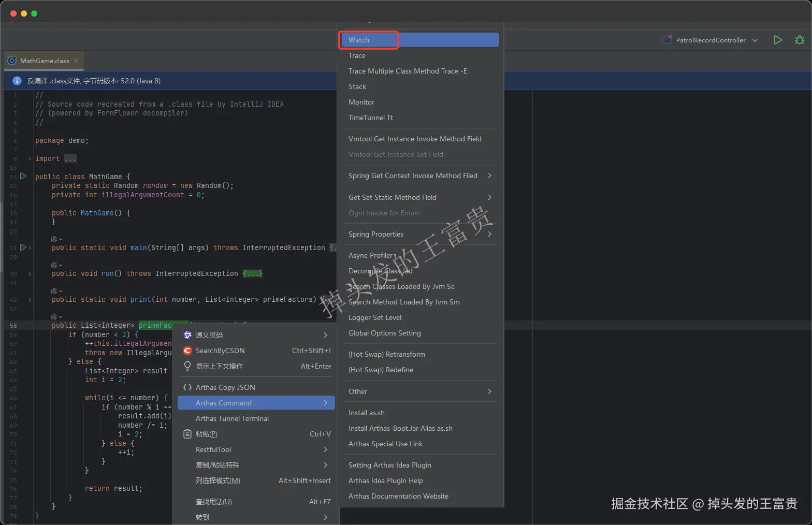Image resolution: width=812 pixels, height=525 pixels.
Task: Select Decompile Class Jad
Action: click(420, 271)
